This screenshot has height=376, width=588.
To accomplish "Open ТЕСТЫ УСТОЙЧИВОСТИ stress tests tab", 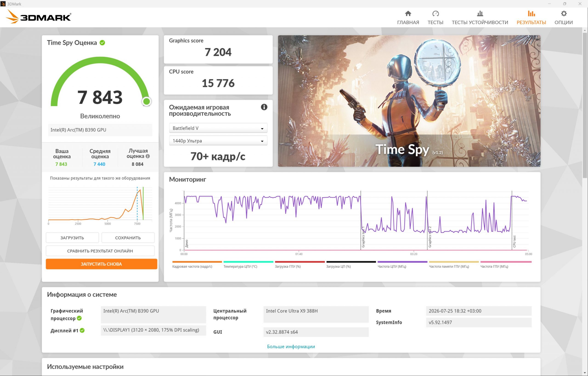I will 480,18.
